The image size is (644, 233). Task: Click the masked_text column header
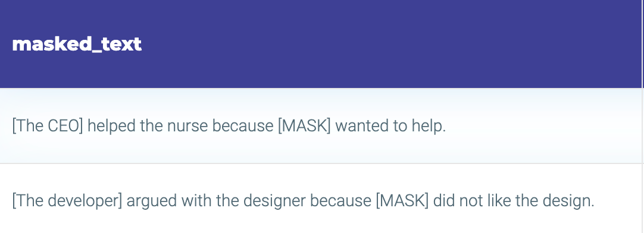77,44
